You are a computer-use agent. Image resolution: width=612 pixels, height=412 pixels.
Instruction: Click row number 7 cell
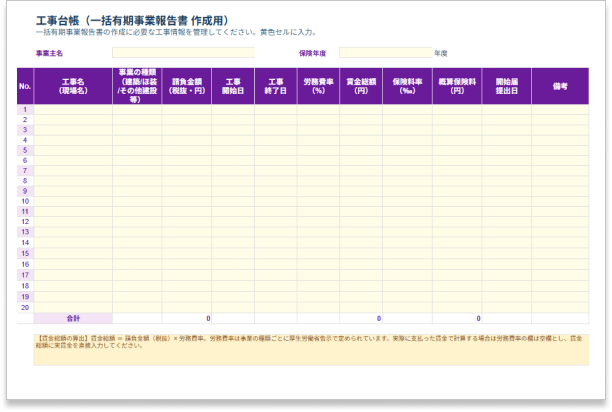coord(25,170)
